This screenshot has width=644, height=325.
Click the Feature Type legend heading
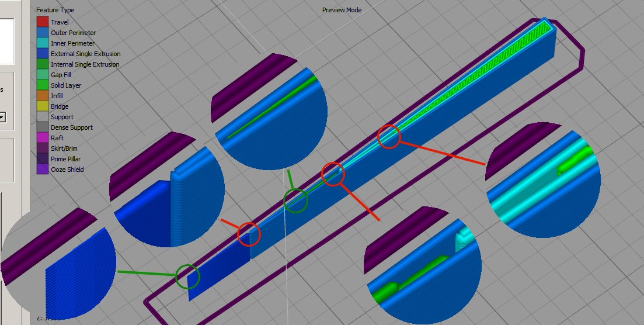tap(55, 11)
